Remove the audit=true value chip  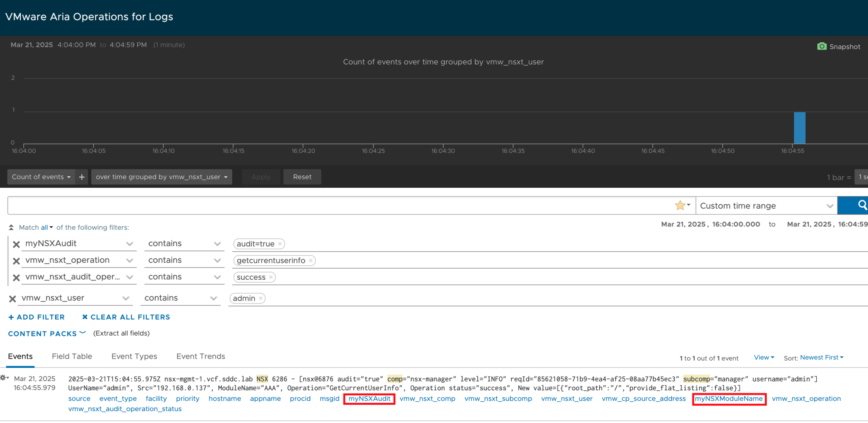[x=280, y=244]
